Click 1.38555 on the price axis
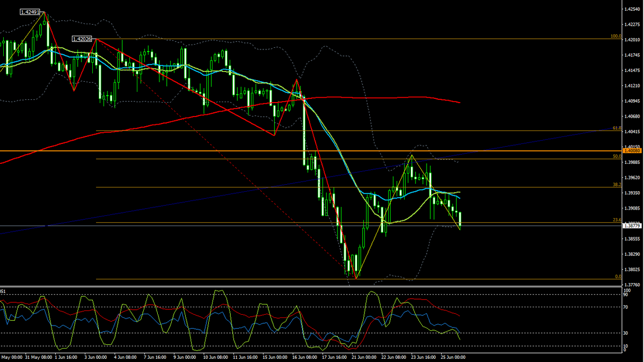644x362 pixels. (x=632, y=238)
